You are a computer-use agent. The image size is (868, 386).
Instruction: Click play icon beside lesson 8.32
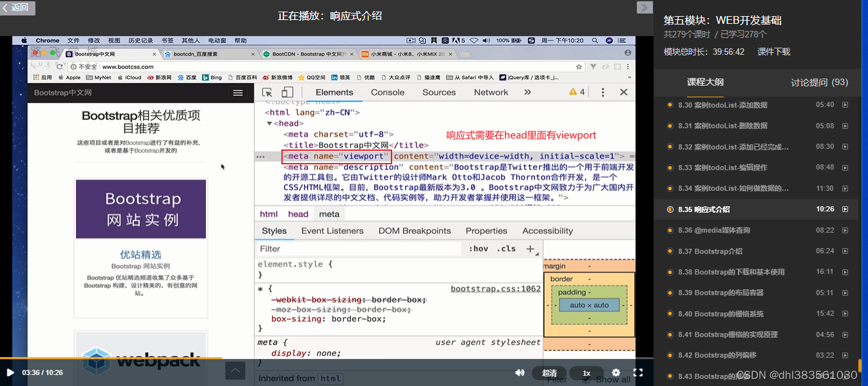pyautogui.click(x=845, y=147)
